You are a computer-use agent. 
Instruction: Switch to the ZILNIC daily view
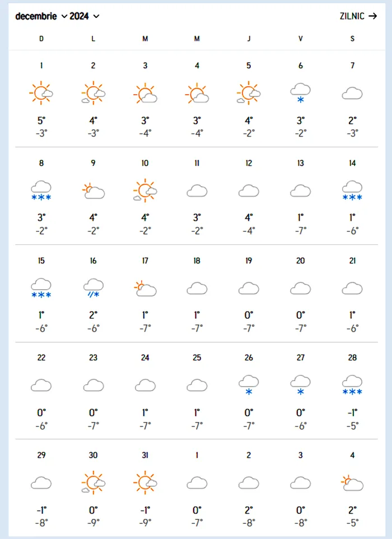coord(358,16)
